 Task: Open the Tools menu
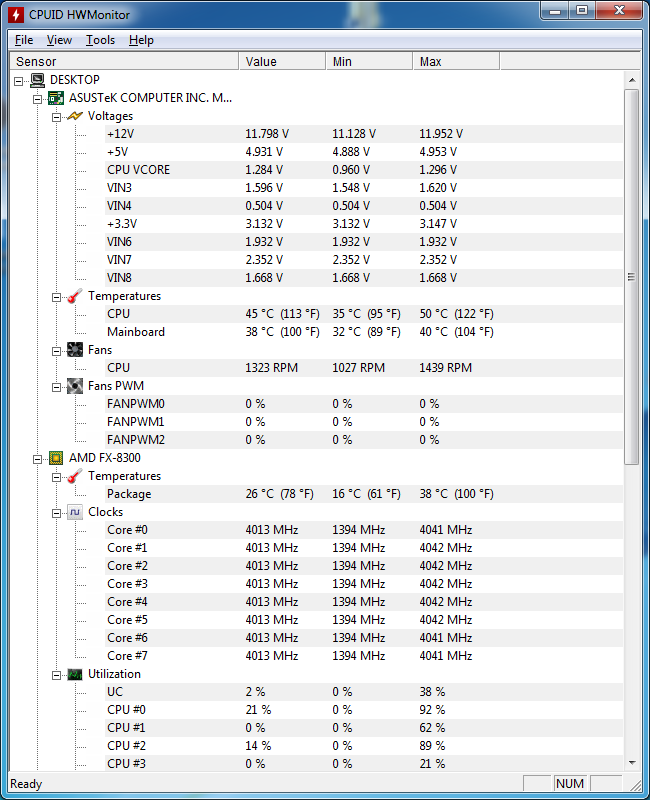click(100, 40)
